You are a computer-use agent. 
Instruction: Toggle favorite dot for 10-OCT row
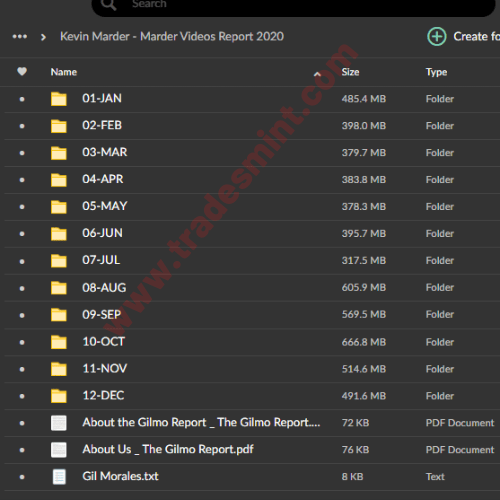(22, 342)
